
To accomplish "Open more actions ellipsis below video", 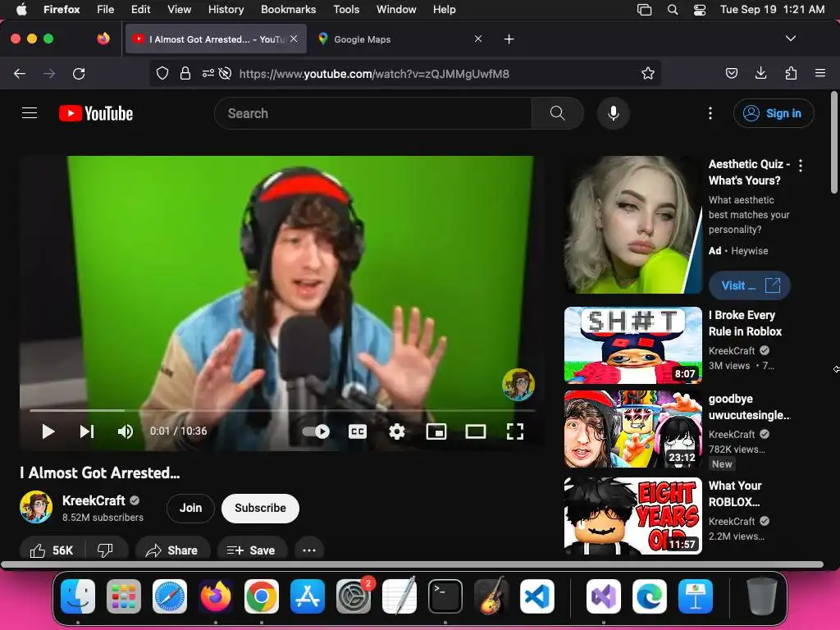I will (x=309, y=550).
